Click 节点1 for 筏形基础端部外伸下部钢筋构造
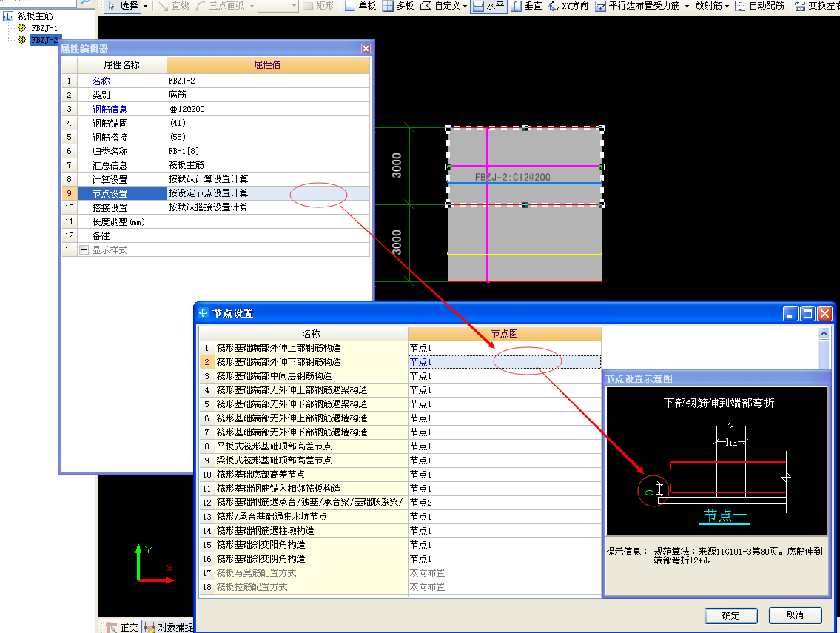 click(x=504, y=362)
